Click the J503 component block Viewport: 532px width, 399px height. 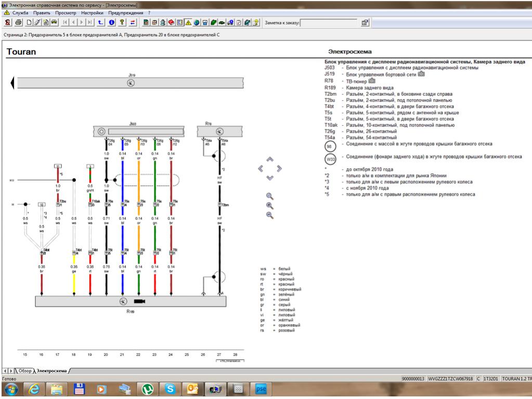pos(139,131)
